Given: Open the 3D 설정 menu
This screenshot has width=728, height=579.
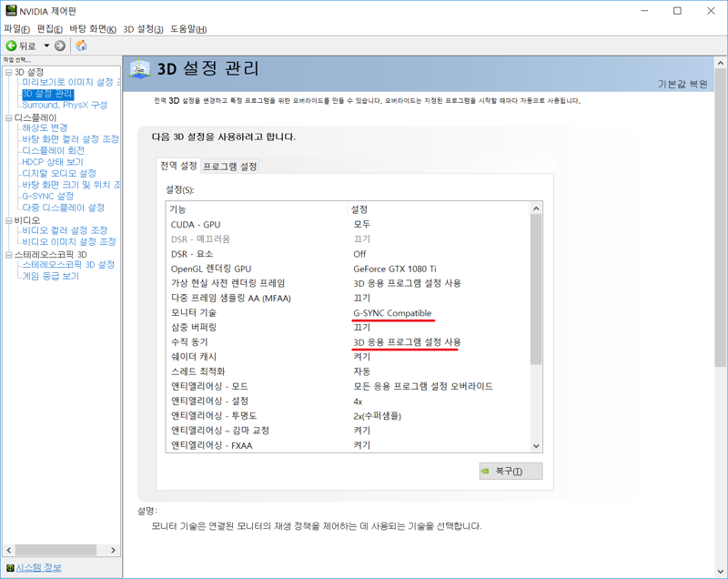Looking at the screenshot, I should pyautogui.click(x=143, y=29).
